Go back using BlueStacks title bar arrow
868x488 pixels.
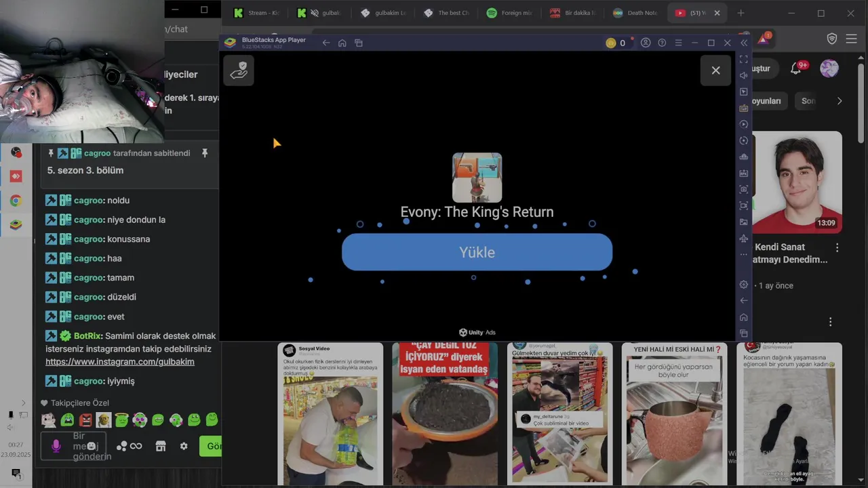(326, 43)
